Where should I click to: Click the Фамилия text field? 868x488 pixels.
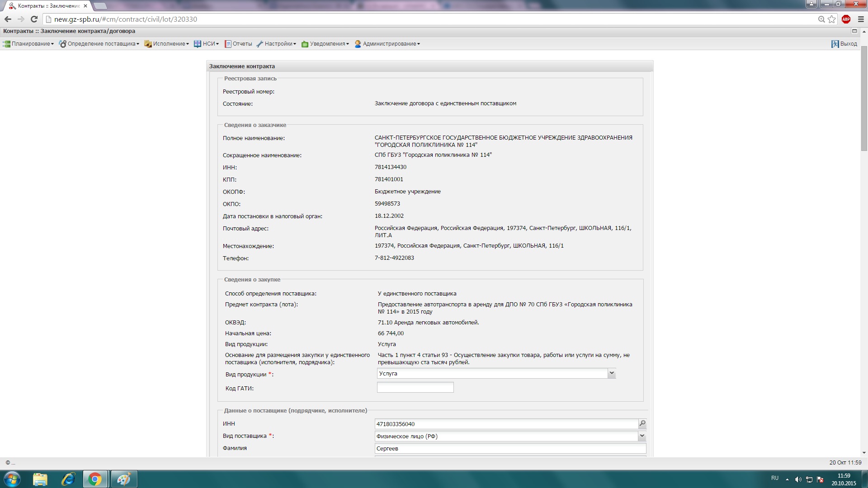[x=510, y=448]
